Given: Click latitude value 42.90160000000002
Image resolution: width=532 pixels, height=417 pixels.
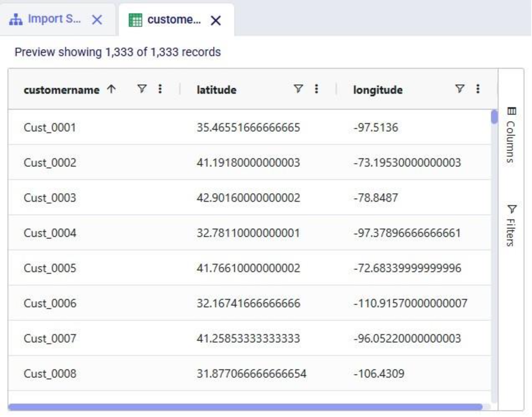Looking at the screenshot, I should (248, 198).
